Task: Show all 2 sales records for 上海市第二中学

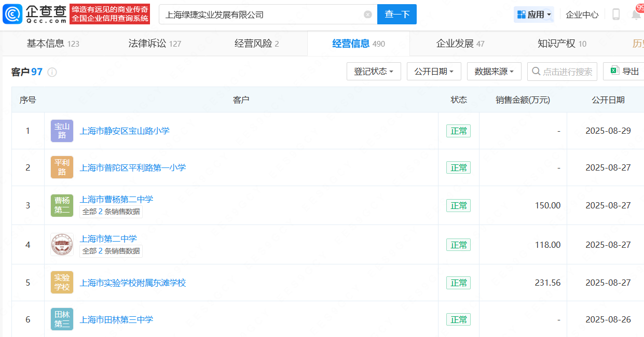Action: click(111, 251)
